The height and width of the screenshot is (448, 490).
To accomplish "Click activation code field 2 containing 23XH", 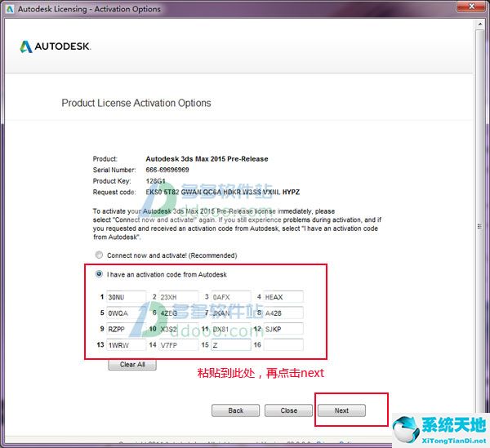I will (178, 296).
